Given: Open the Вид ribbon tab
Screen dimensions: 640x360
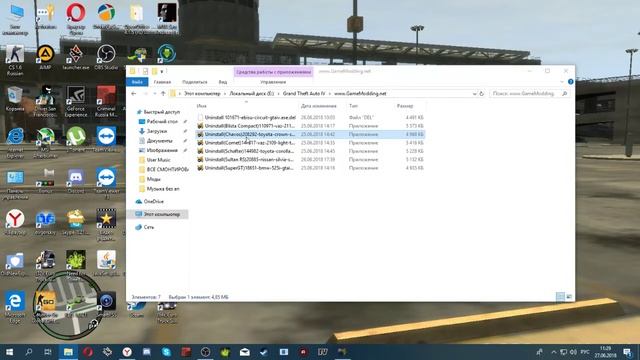Looking at the screenshot, I should click(222, 82).
